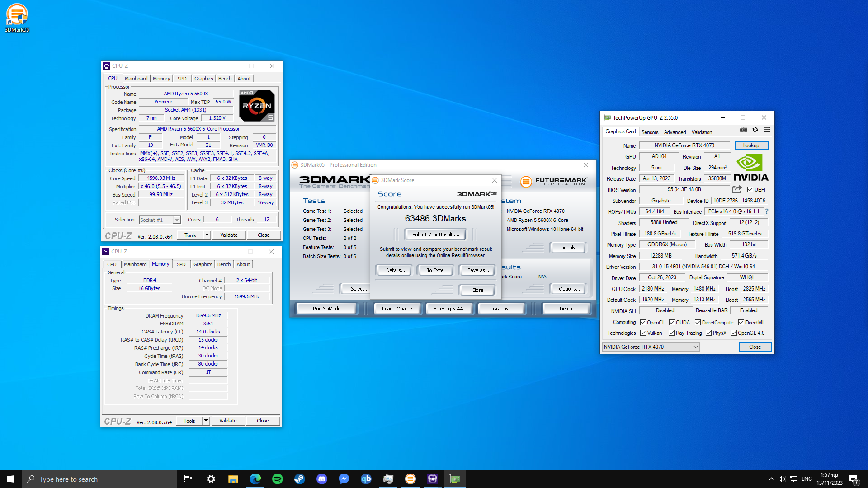The height and width of the screenshot is (488, 868).
Task: Click the NVIDIA logo in GPU-Z
Action: pos(751,168)
